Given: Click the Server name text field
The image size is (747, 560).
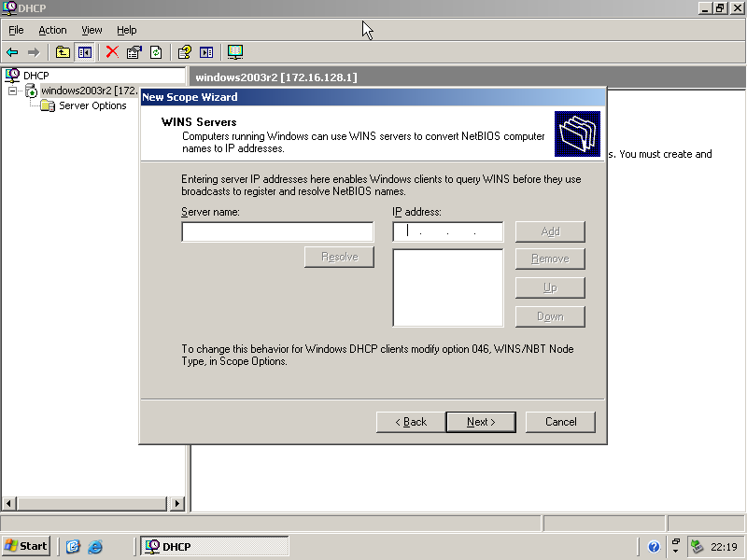Looking at the screenshot, I should click(277, 231).
